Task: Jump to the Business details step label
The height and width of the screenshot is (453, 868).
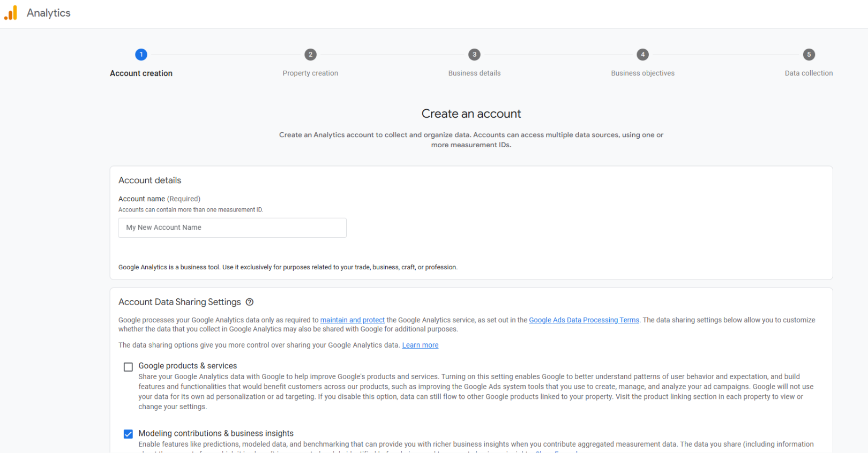Action: tap(474, 73)
